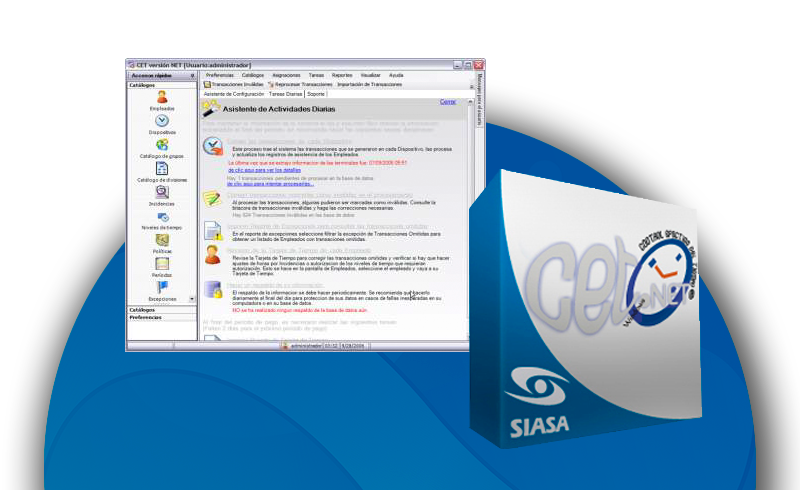Switch to Asistente de Configuración tab
Screen dimensions: 800x490
coord(234,94)
